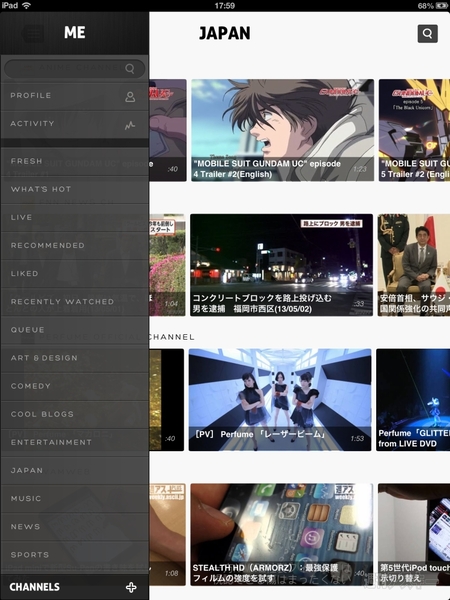Play Gundam UC episode 4 Trailer #2 video
Screen dimensions: 450x600
click(282, 130)
